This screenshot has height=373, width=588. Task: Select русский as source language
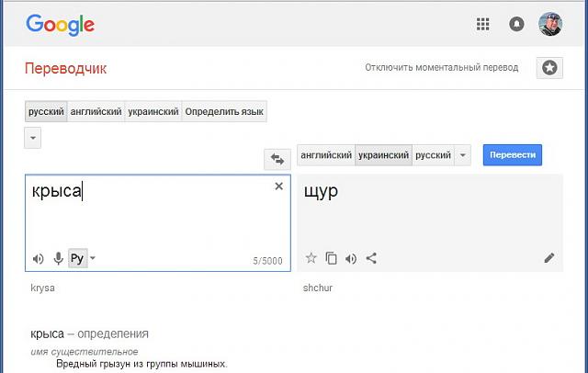pyautogui.click(x=46, y=112)
